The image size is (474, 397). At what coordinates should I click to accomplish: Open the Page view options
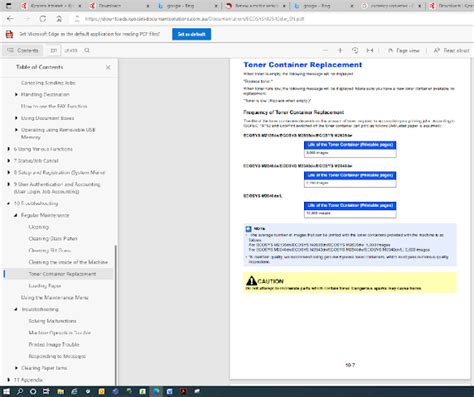point(403,50)
